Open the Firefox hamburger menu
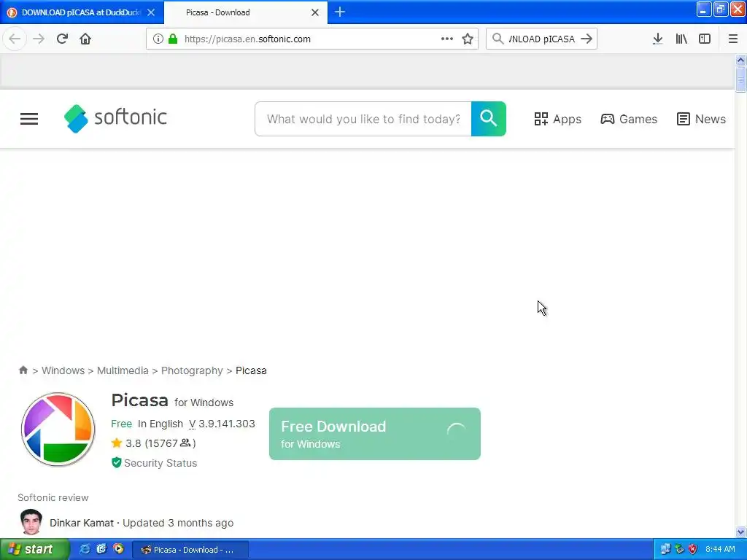Image resolution: width=747 pixels, height=560 pixels. [x=733, y=39]
